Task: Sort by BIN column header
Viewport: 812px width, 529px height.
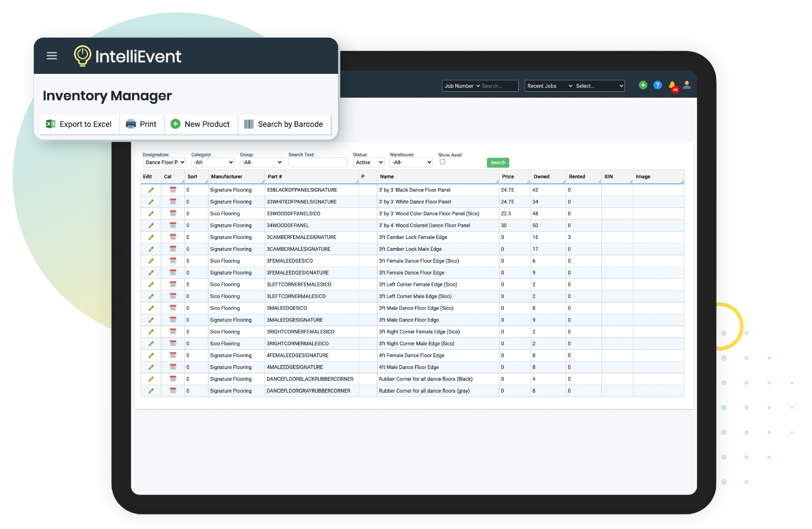Action: click(x=617, y=176)
